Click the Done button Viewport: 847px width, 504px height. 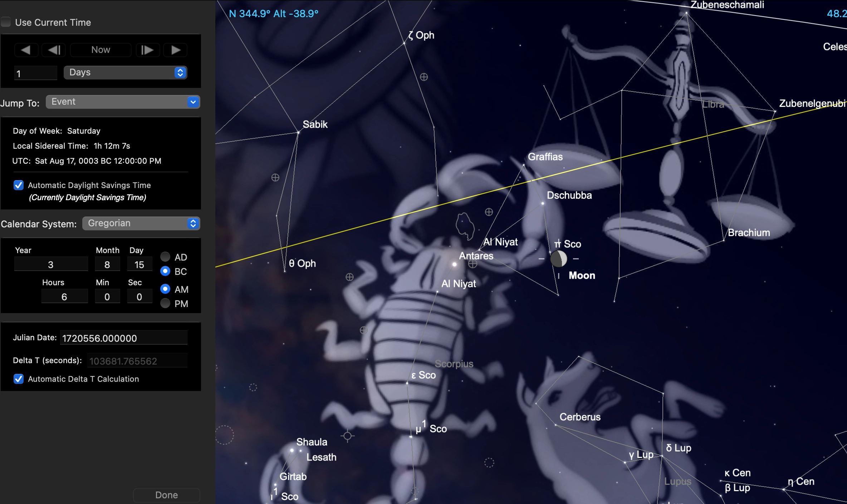tap(166, 495)
